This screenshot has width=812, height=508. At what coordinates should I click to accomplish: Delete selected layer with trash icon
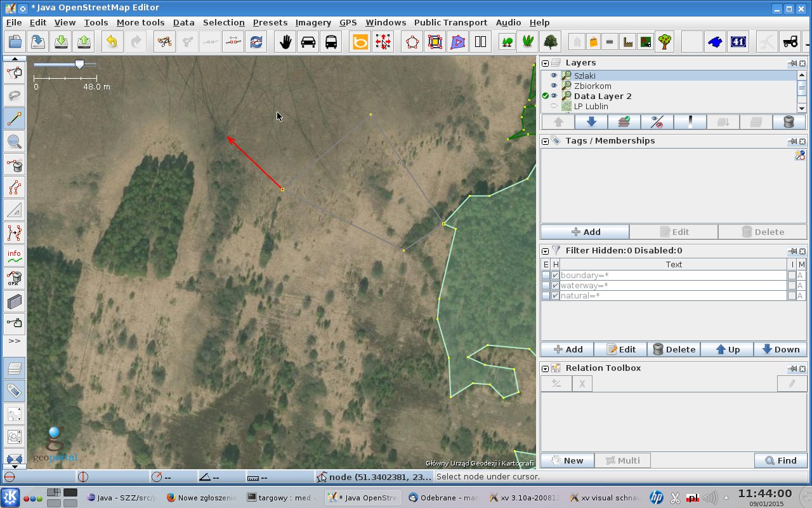tap(789, 122)
